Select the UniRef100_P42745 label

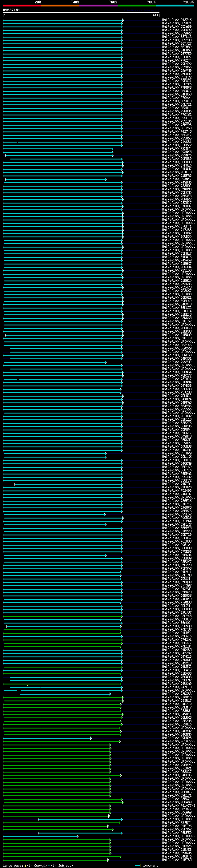pos(177,131)
